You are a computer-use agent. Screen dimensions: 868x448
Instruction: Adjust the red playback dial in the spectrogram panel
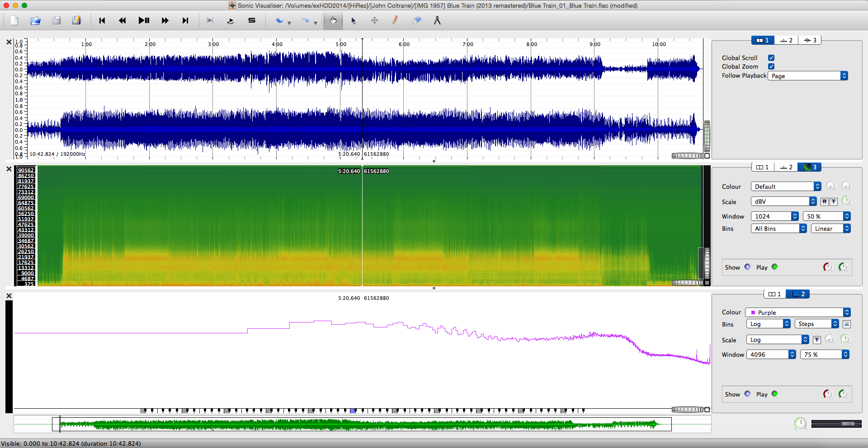pos(827,267)
